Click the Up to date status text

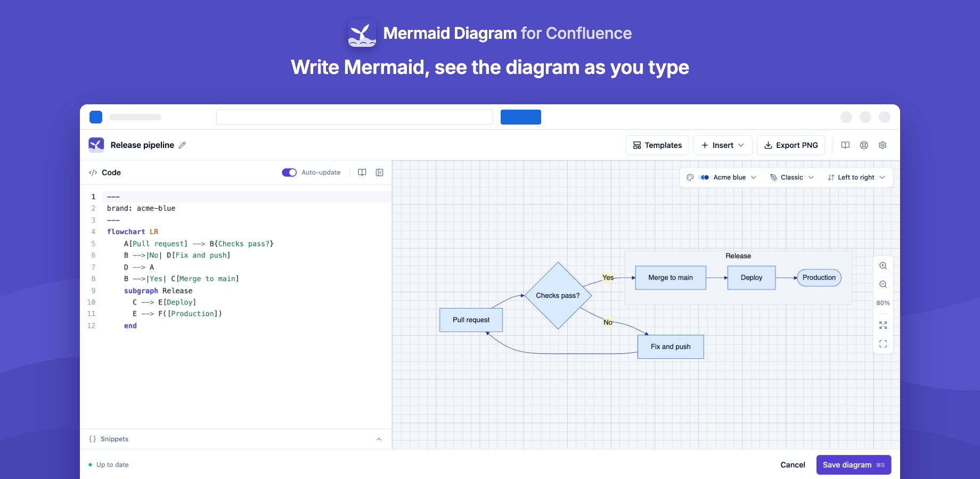coord(112,465)
